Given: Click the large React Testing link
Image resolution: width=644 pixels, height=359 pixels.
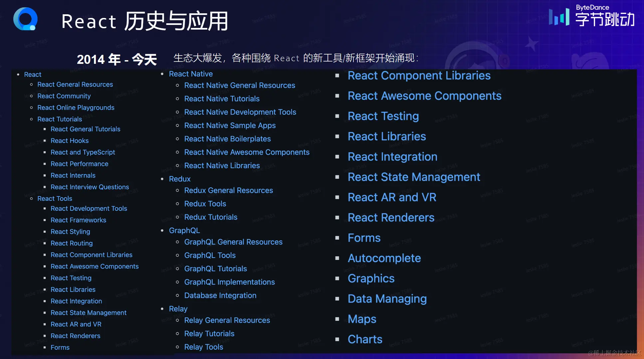Looking at the screenshot, I should tap(383, 116).
